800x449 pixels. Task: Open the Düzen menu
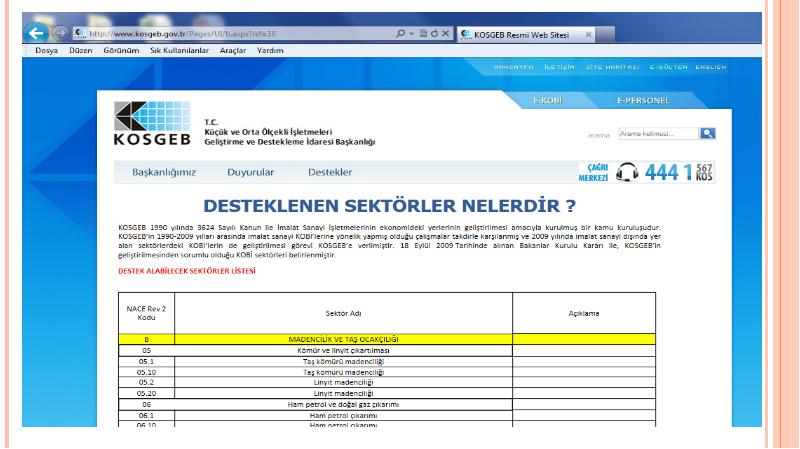pos(81,51)
